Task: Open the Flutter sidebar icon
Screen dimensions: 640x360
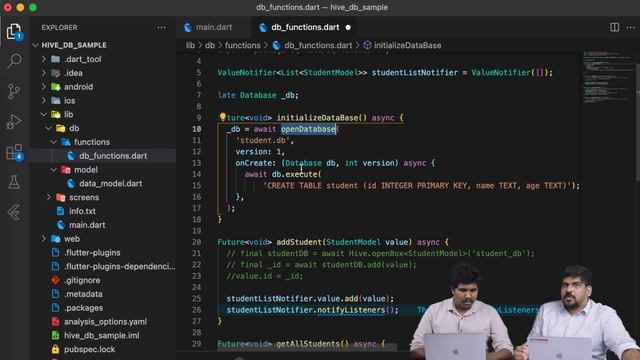Action: [x=14, y=212]
